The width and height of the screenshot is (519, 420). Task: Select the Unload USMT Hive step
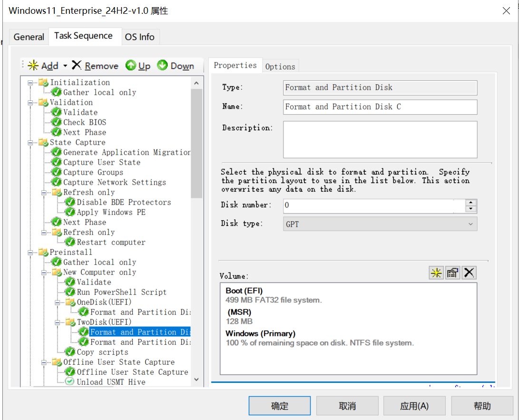[111, 382]
